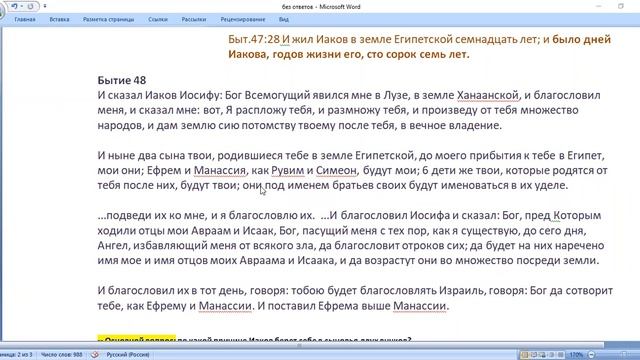Viewport: 640px width, 360px height.
Task: Click the verse reference 'Быт.47:28'
Action: tap(254, 39)
